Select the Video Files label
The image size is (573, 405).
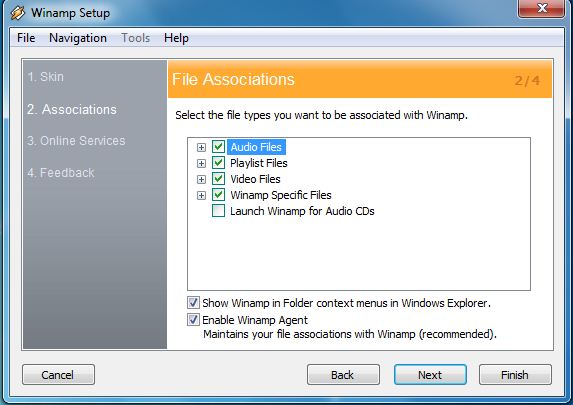coord(255,179)
